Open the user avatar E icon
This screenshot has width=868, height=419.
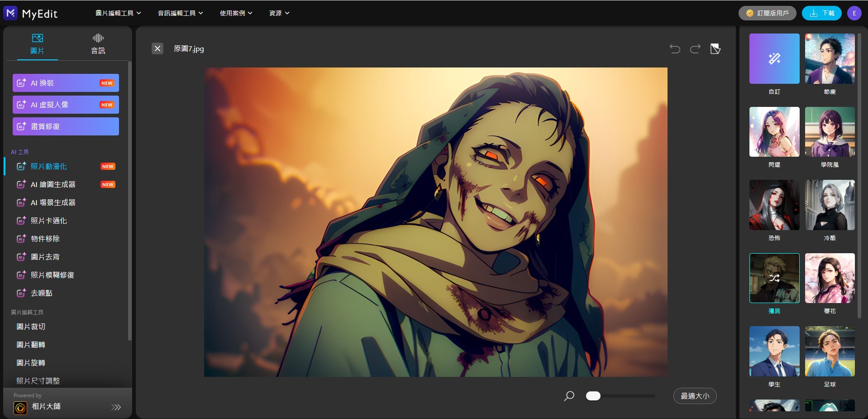point(854,13)
